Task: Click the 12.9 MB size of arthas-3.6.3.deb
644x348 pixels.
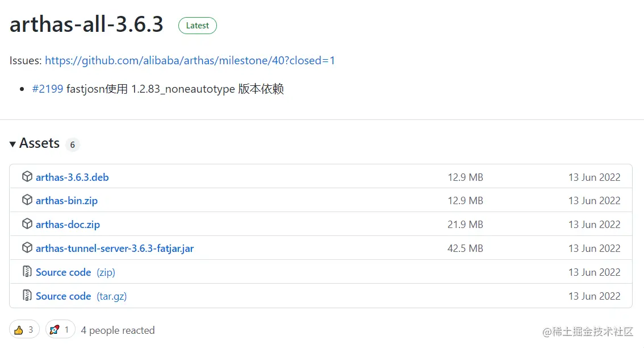Action: point(465,177)
